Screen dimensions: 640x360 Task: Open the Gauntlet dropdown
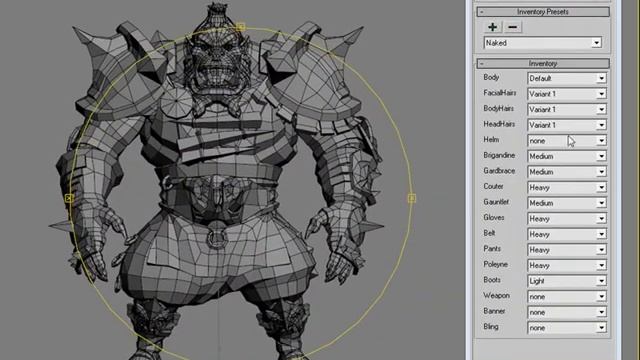(567, 203)
